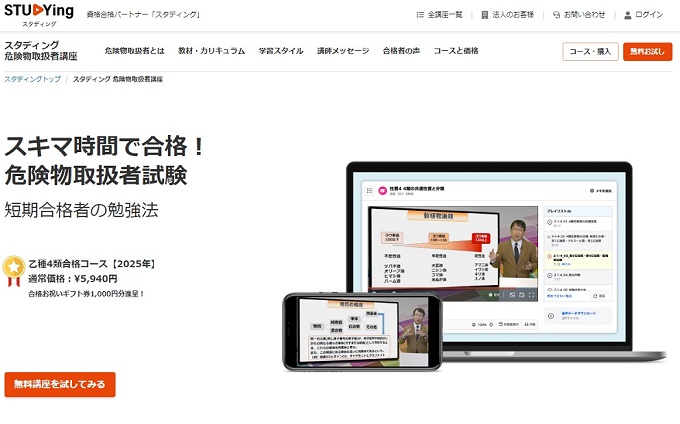Click the 法人のお客様 building icon
The height and width of the screenshot is (424, 680).
coord(484,15)
